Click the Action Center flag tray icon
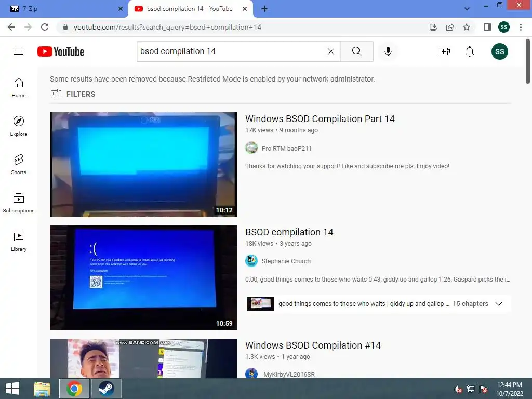This screenshot has width=532, height=399. click(x=483, y=389)
